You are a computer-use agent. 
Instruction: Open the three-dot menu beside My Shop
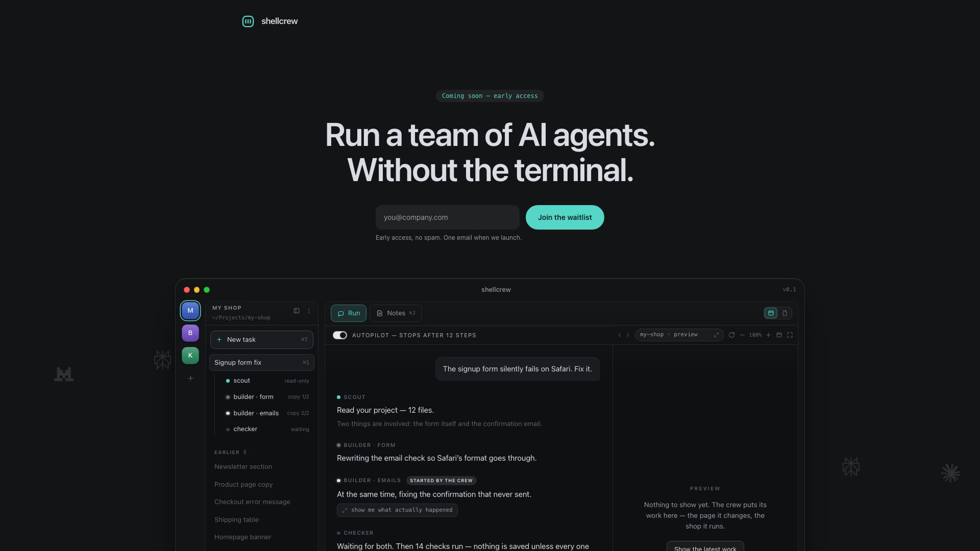309,311
